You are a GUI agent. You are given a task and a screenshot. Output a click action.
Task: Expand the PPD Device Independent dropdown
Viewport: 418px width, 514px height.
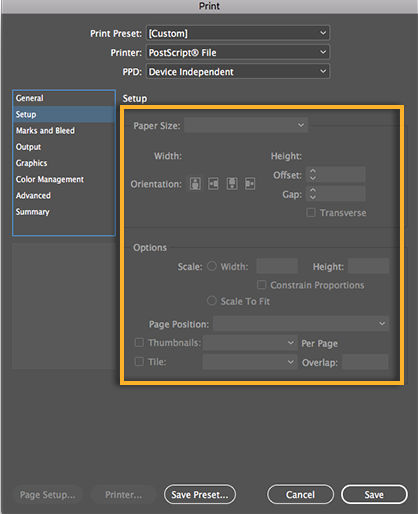(x=238, y=72)
